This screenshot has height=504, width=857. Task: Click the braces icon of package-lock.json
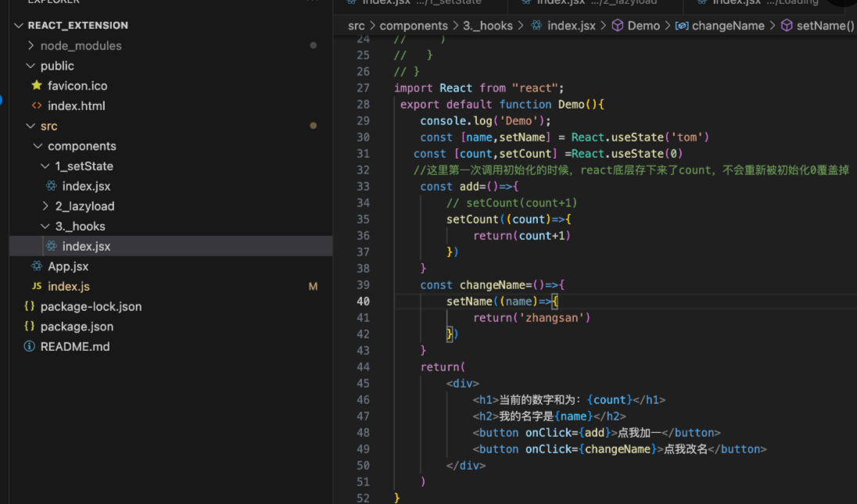tap(30, 306)
